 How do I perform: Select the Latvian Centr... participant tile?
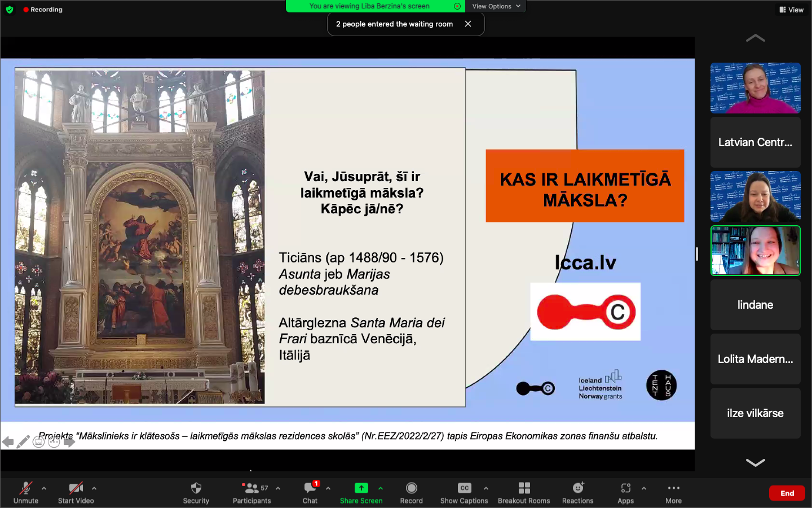click(x=756, y=142)
